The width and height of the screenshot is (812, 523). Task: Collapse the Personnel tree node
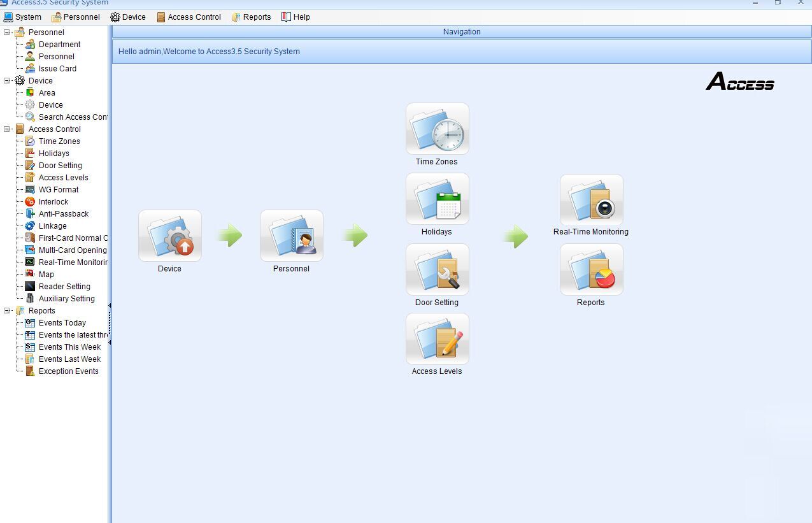pyautogui.click(x=8, y=32)
